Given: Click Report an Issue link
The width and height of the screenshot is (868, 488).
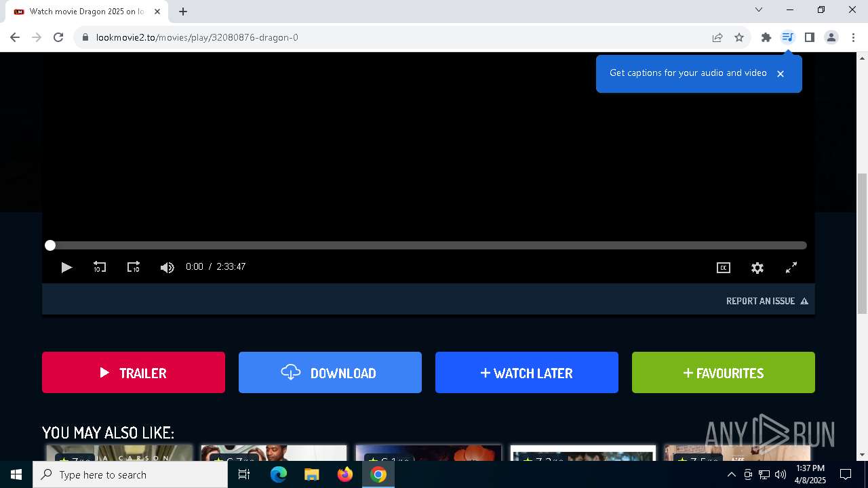Looking at the screenshot, I should coord(767,301).
